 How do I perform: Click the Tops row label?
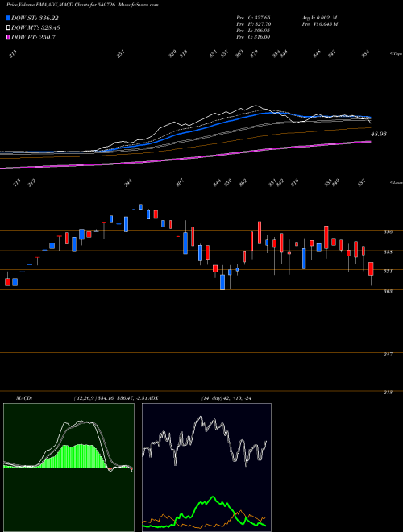coord(396,54)
